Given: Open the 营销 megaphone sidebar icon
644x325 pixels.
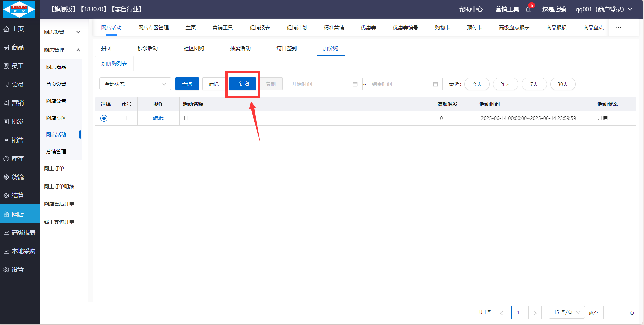Looking at the screenshot, I should coord(6,103).
